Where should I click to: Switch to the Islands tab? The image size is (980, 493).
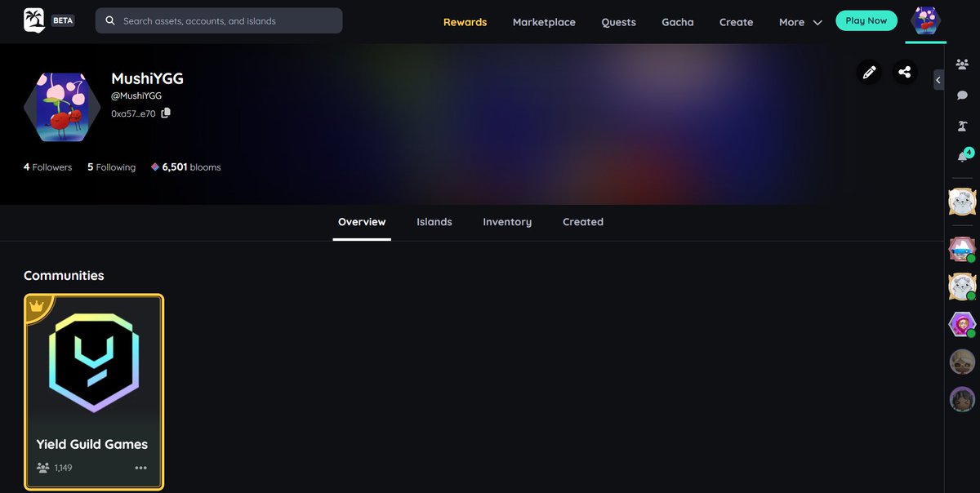434,222
